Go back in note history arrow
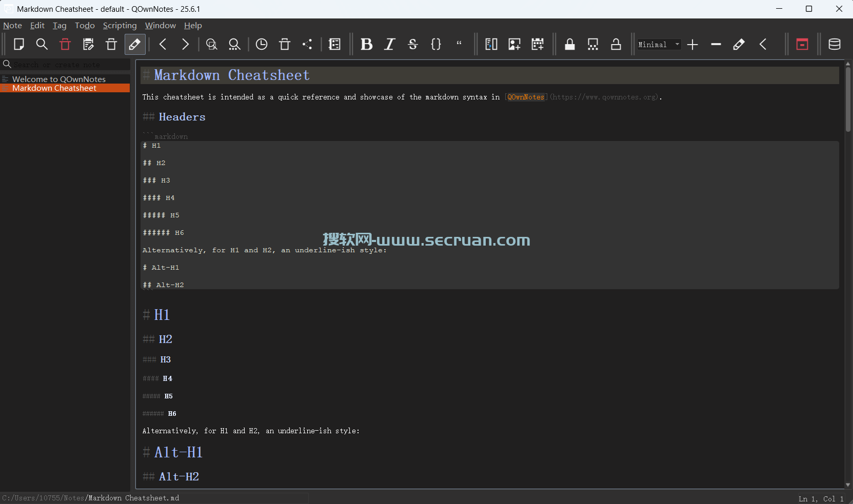Viewport: 853px width, 504px height. pos(163,45)
